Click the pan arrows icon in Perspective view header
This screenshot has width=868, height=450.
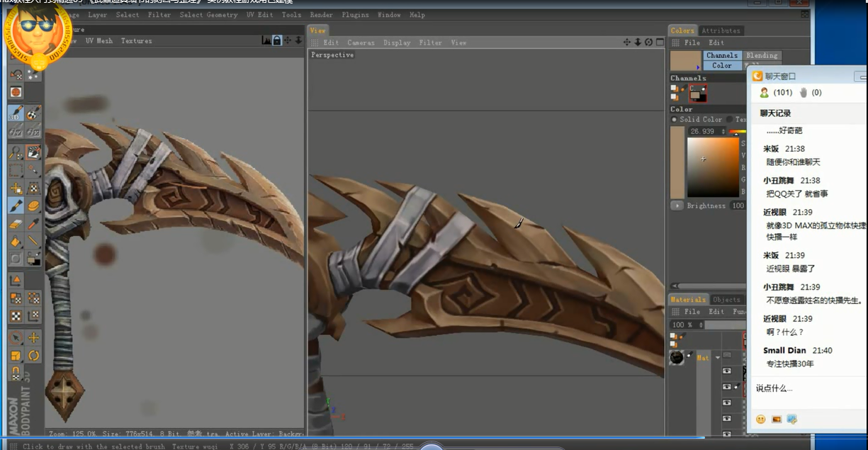[x=627, y=43]
